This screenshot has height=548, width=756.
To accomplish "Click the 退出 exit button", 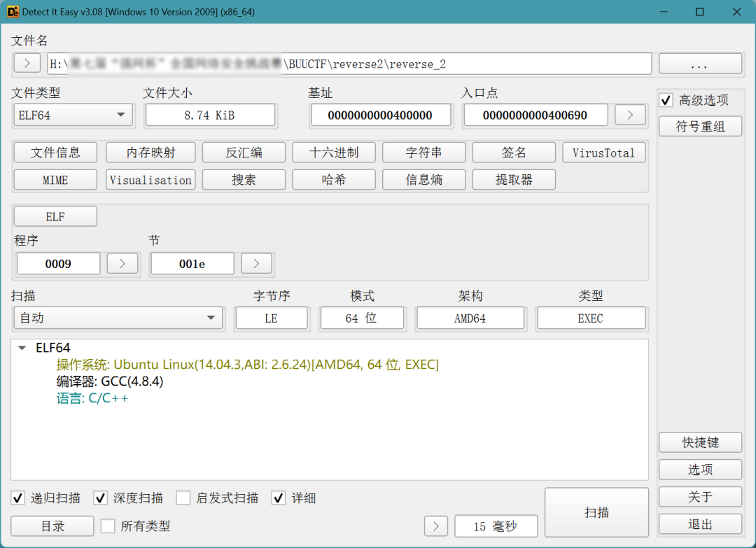I will point(700,524).
